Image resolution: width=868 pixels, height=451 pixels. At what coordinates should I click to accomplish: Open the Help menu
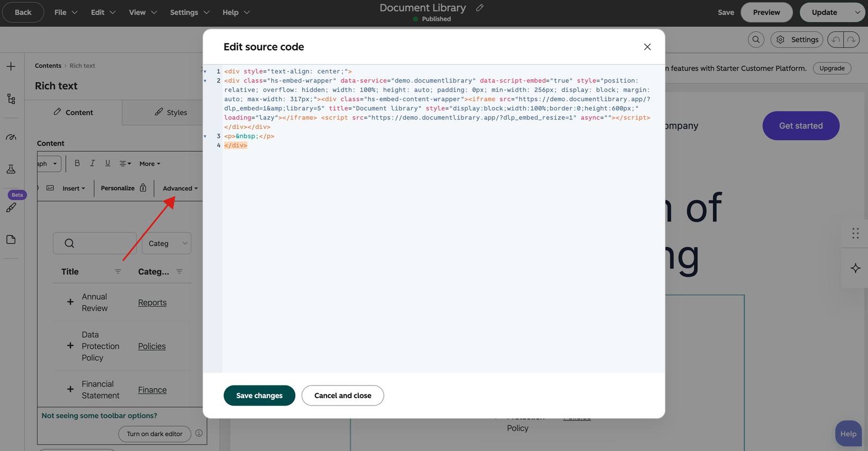click(236, 12)
